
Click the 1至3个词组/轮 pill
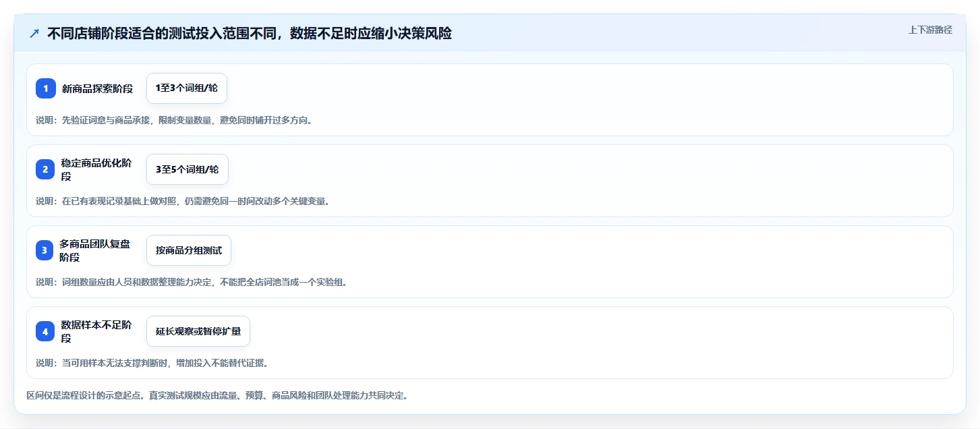pos(187,88)
